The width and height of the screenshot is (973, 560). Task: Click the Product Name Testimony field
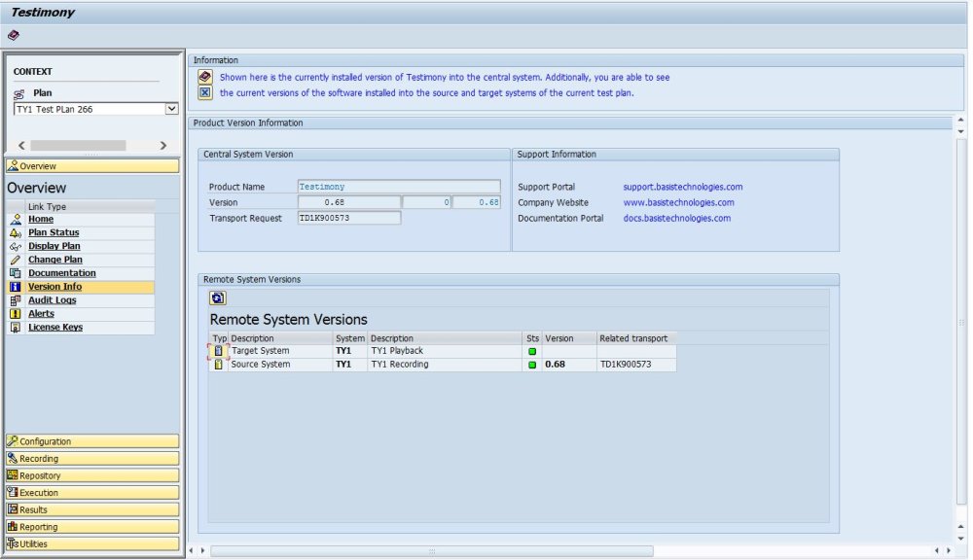click(399, 187)
